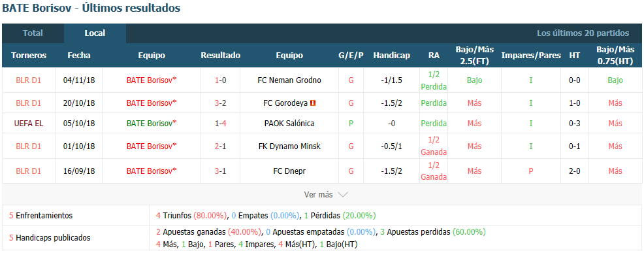644x253 pixels.
Task: Select the Local tab
Action: [x=95, y=33]
